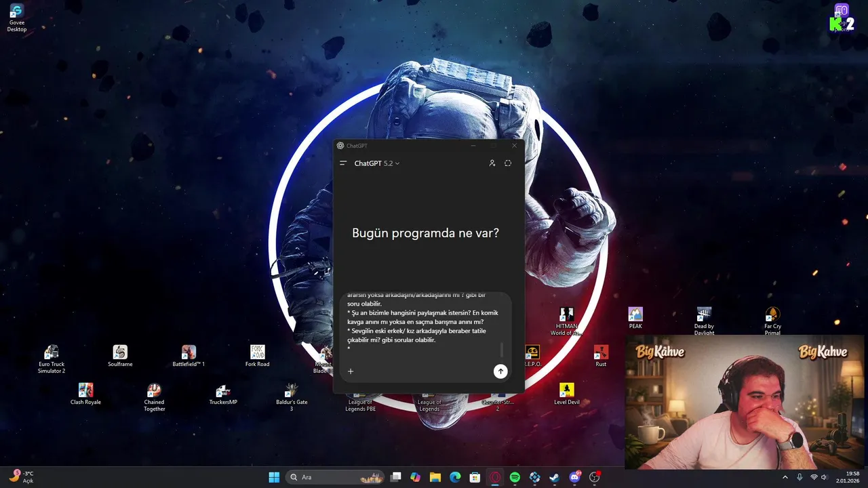This screenshot has height=488, width=868.
Task: Select the Battlefield 1 desktop icon
Action: pyautogui.click(x=189, y=357)
